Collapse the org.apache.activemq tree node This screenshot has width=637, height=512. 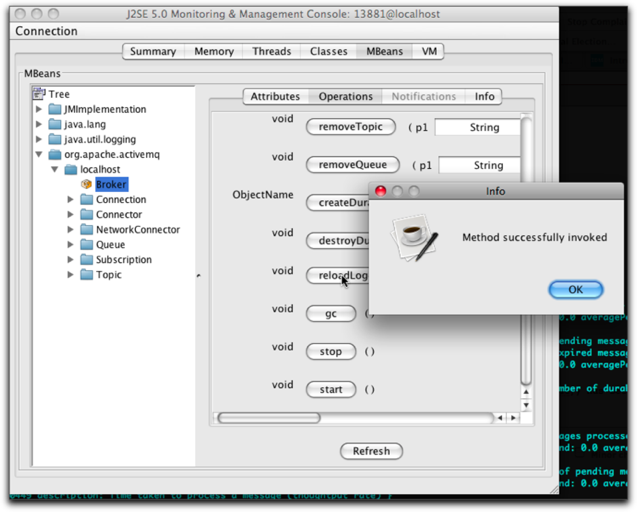pyautogui.click(x=39, y=155)
